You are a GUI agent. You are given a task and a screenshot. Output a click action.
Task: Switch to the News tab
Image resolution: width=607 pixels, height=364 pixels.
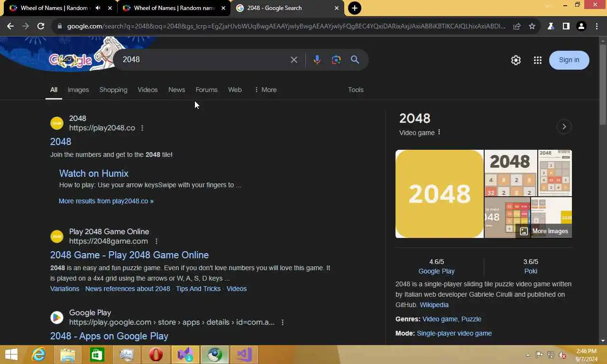click(x=176, y=90)
